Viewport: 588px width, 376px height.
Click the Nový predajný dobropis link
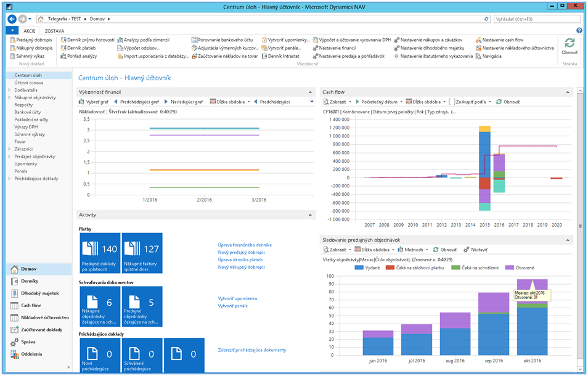click(x=242, y=252)
